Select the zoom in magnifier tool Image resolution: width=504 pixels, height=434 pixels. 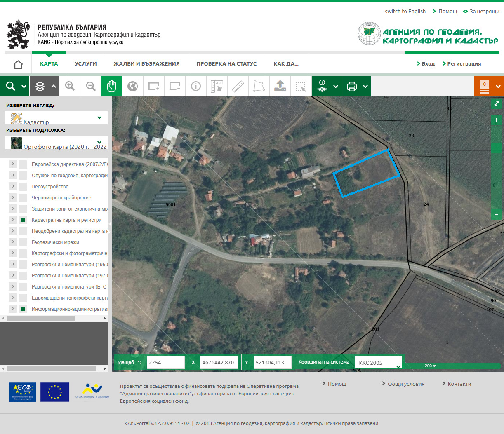(70, 86)
